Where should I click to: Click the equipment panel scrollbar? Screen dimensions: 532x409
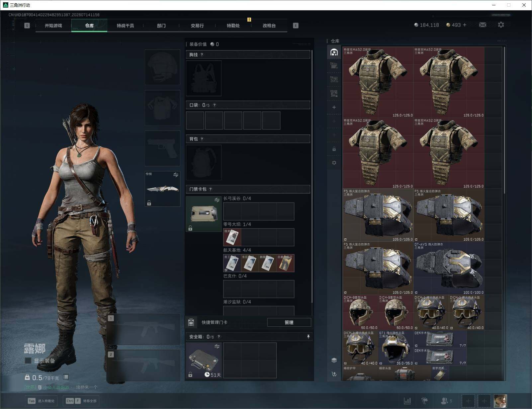[312, 176]
